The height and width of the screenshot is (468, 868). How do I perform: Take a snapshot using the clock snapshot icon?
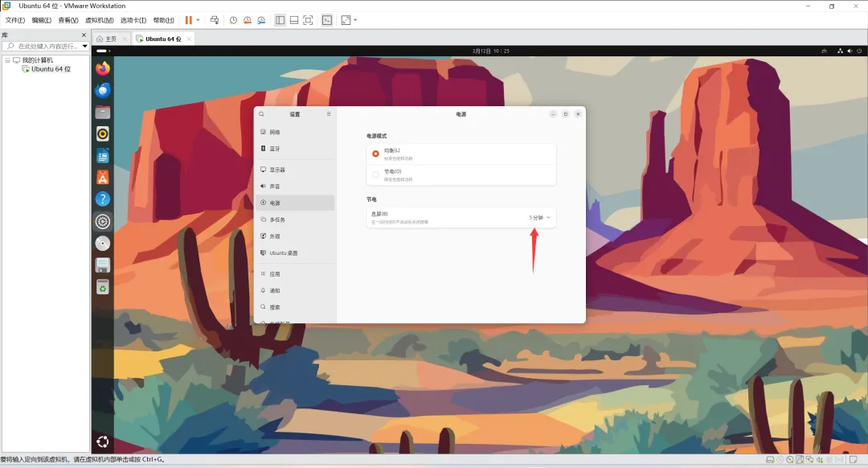pos(233,20)
